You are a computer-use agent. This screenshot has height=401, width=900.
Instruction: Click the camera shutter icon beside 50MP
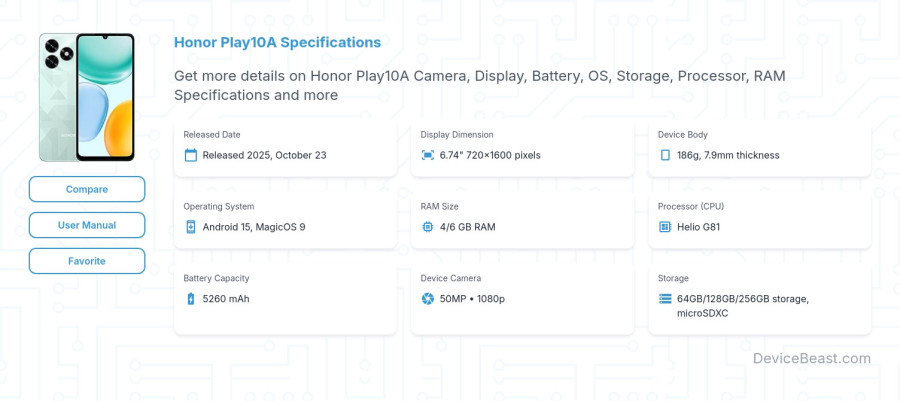(428, 299)
